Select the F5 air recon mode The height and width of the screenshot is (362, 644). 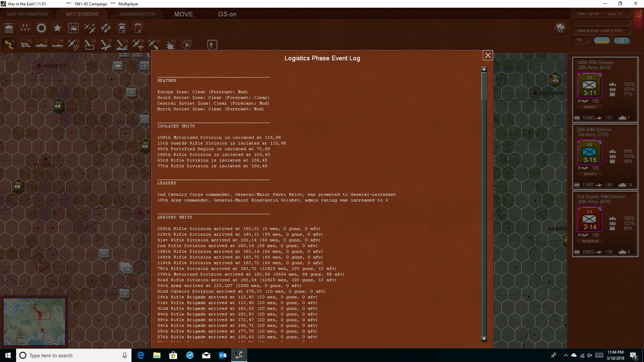pyautogui.click(x=73, y=45)
